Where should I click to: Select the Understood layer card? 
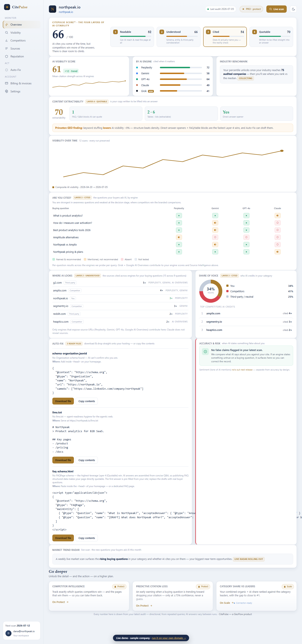coord(179,37)
